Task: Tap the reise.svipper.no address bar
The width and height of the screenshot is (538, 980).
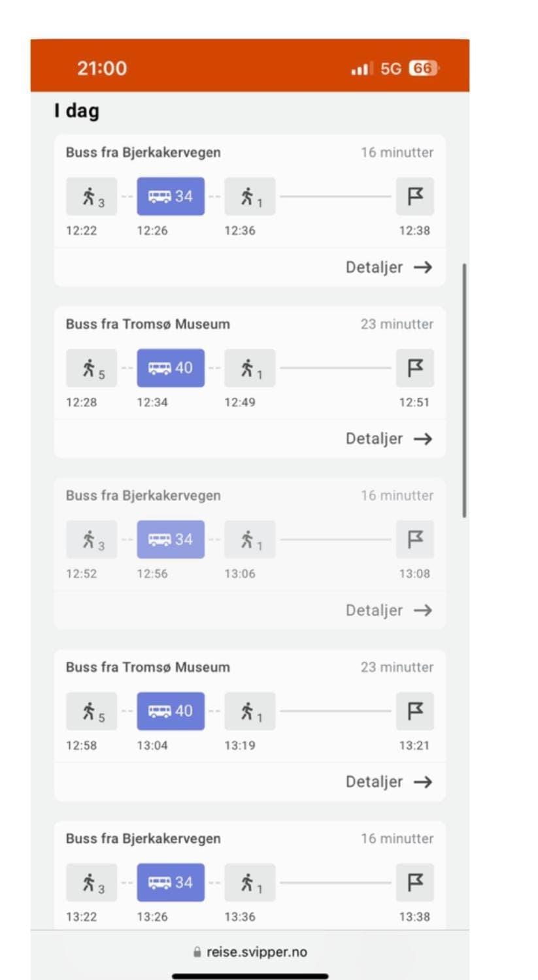Action: tap(250, 952)
